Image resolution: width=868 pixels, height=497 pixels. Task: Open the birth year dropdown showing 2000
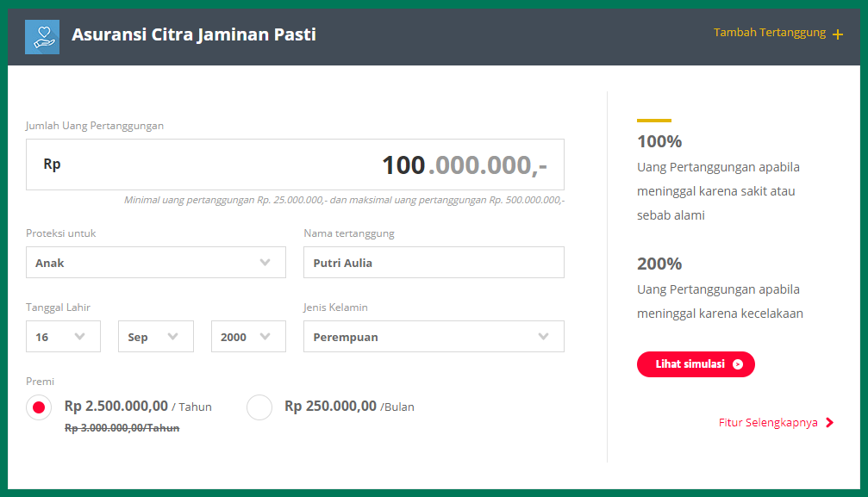248,337
